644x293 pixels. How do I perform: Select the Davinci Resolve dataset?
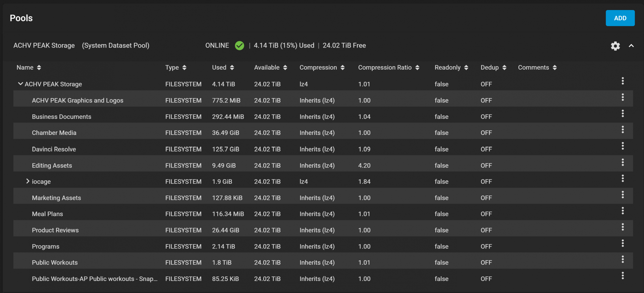[x=54, y=149]
